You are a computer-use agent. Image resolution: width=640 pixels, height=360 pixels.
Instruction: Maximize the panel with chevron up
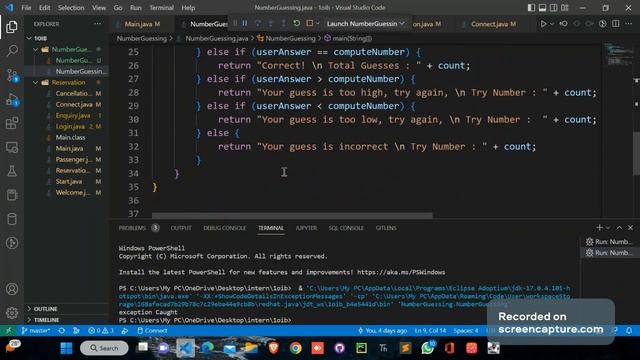(619, 228)
